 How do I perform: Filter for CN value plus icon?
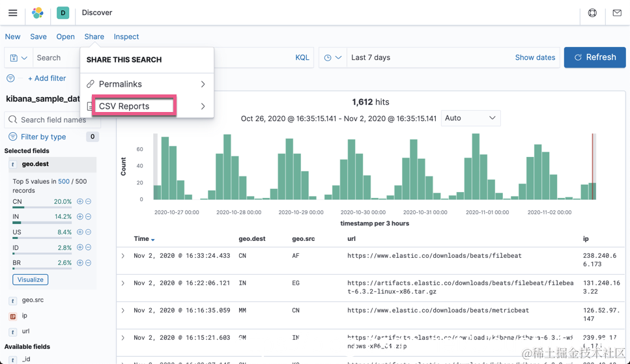(x=80, y=201)
